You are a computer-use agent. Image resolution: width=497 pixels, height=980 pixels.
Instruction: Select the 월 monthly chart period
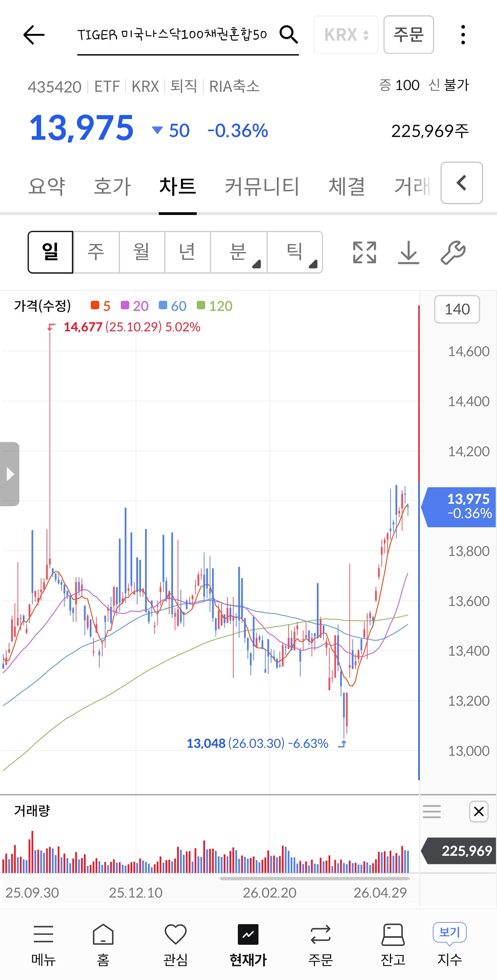pos(142,252)
